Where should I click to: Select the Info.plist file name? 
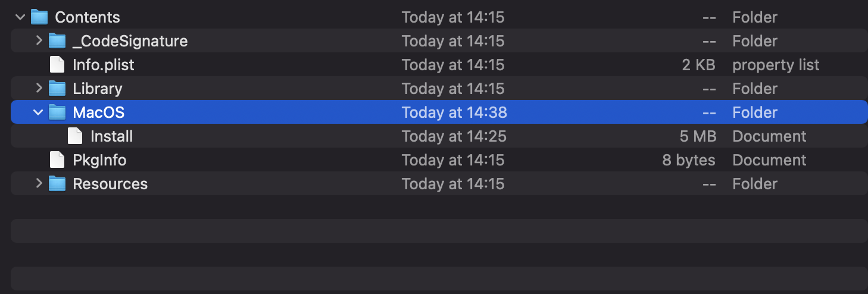point(104,65)
